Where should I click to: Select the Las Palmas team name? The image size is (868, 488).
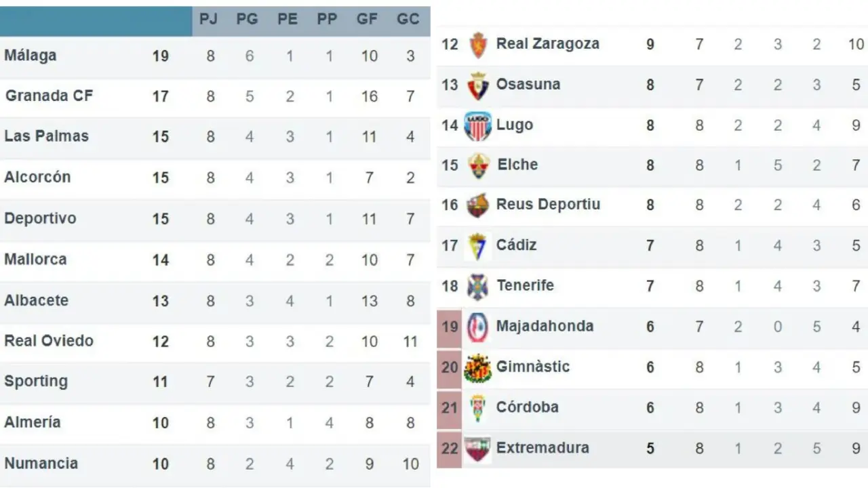tap(46, 136)
